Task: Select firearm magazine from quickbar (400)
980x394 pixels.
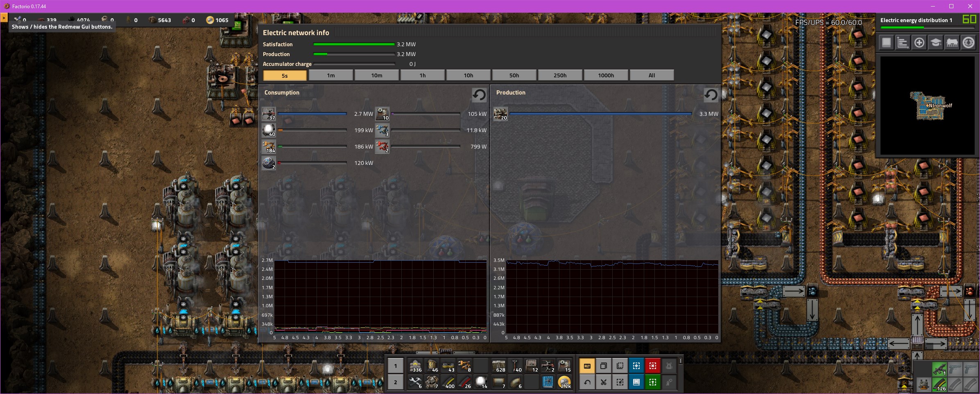Action: click(x=448, y=382)
